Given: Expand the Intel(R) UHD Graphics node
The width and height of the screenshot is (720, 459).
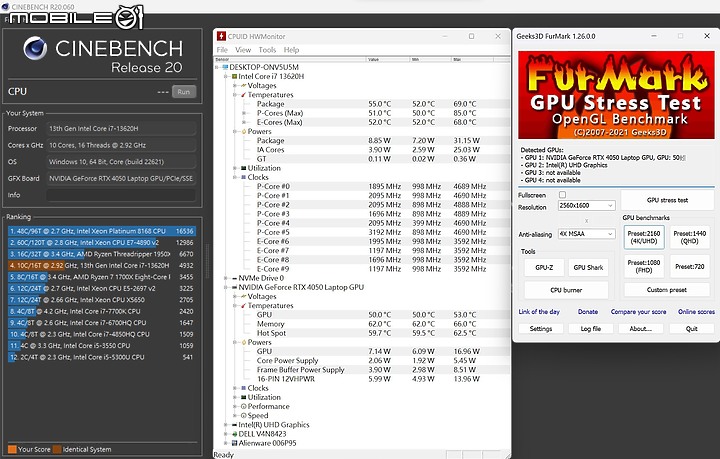Looking at the screenshot, I should 226,425.
